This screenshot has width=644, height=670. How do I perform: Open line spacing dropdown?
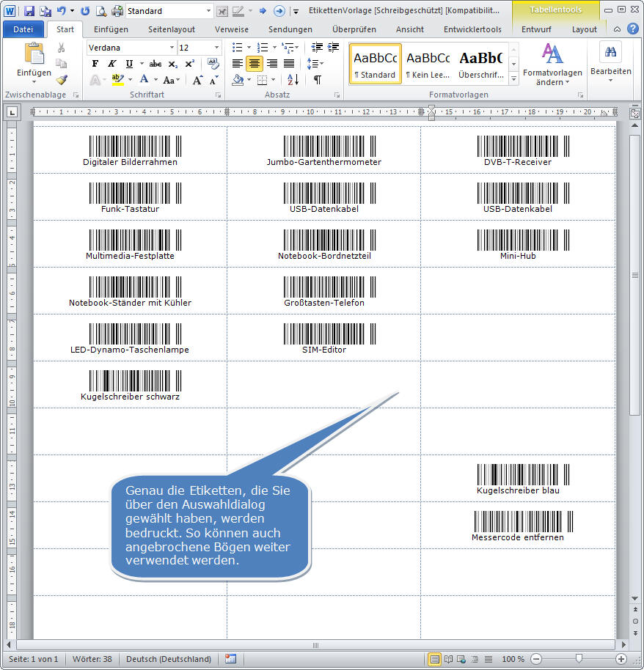(315, 64)
